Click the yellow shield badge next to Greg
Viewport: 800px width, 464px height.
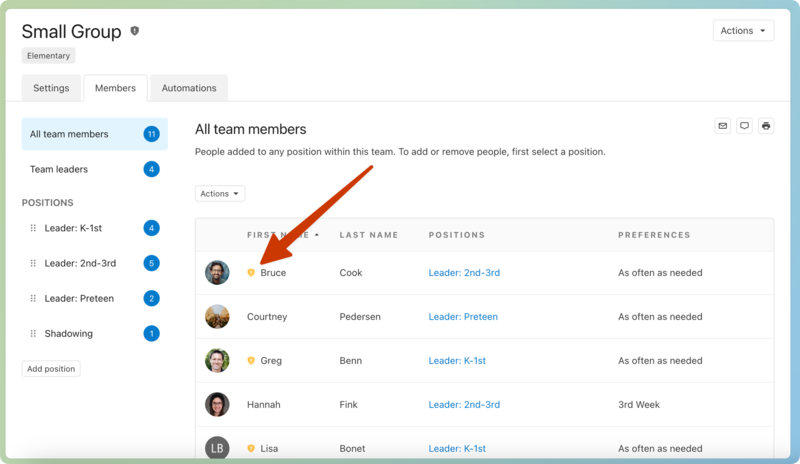click(x=251, y=361)
